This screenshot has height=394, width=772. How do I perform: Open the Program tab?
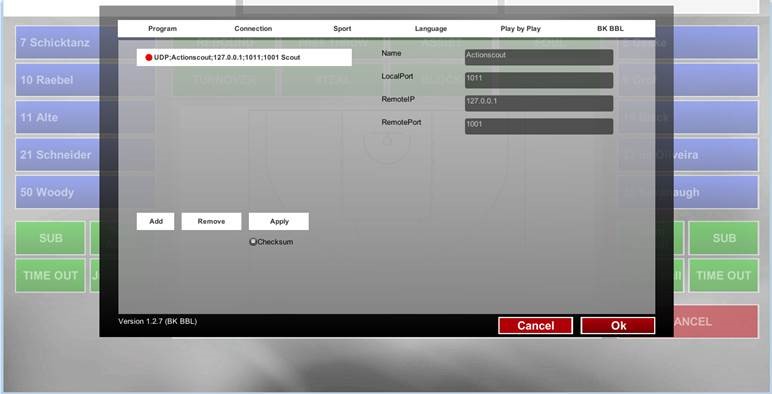click(x=162, y=29)
